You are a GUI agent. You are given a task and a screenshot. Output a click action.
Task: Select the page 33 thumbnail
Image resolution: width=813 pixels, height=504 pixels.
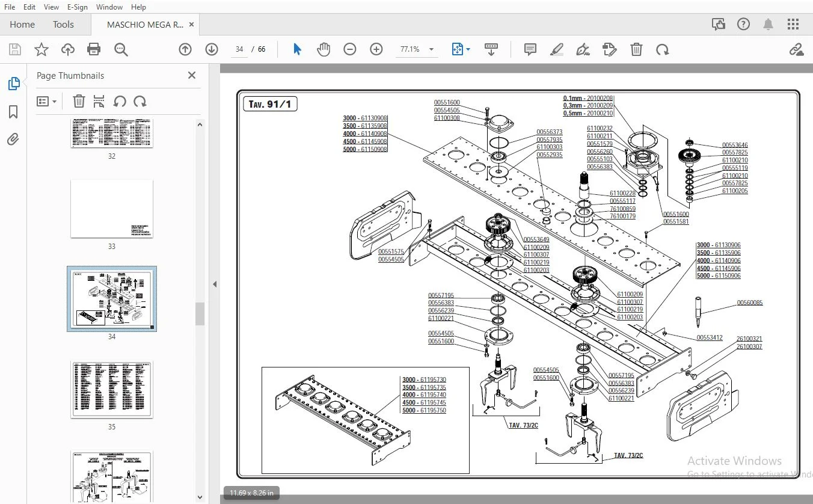tap(112, 209)
